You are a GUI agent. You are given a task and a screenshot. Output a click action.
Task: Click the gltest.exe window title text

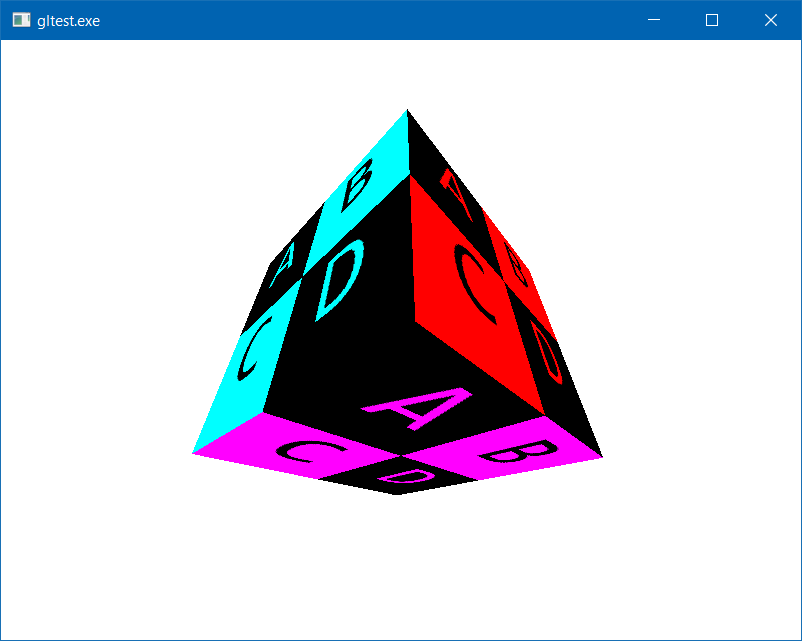tap(68, 21)
